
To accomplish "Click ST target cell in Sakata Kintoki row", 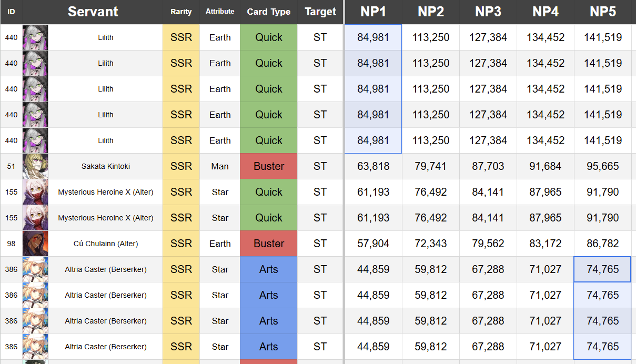I will [x=320, y=166].
